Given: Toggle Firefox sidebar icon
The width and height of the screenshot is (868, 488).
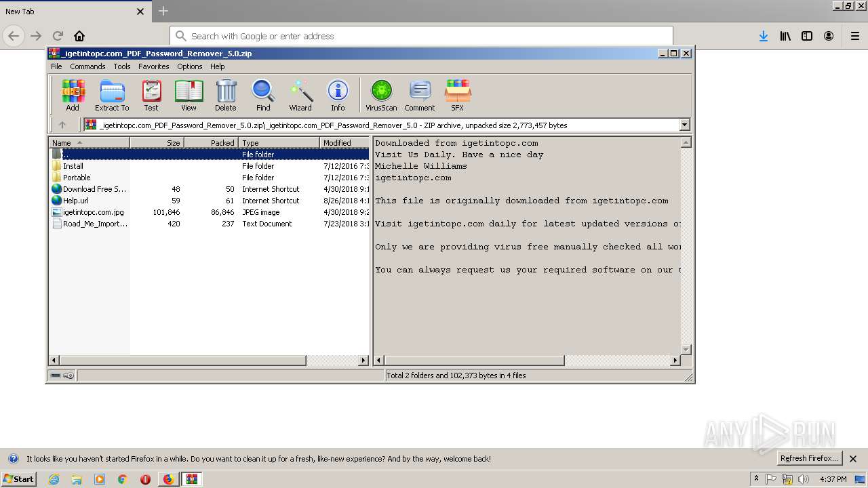Looking at the screenshot, I should (x=807, y=36).
